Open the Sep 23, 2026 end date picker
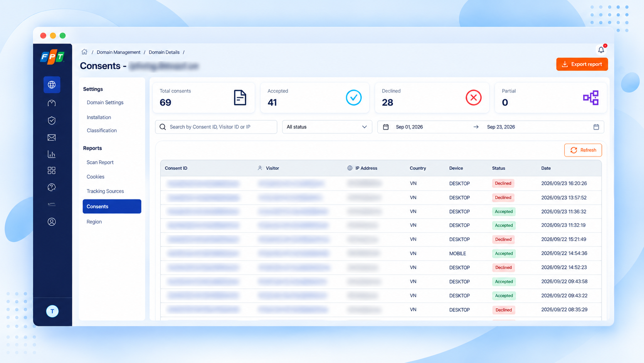 pos(501,127)
